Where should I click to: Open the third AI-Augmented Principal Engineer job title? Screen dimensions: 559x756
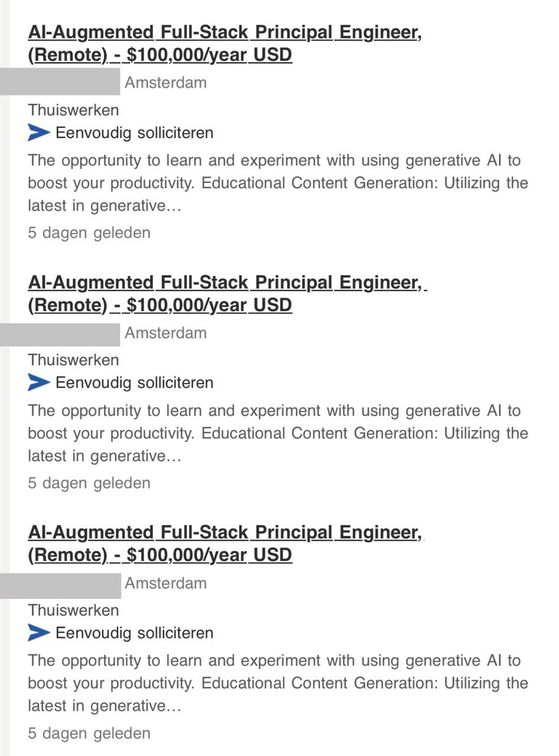point(224,543)
